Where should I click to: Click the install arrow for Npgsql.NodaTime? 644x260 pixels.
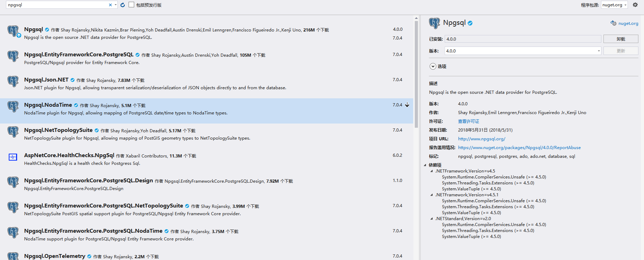coord(407,105)
